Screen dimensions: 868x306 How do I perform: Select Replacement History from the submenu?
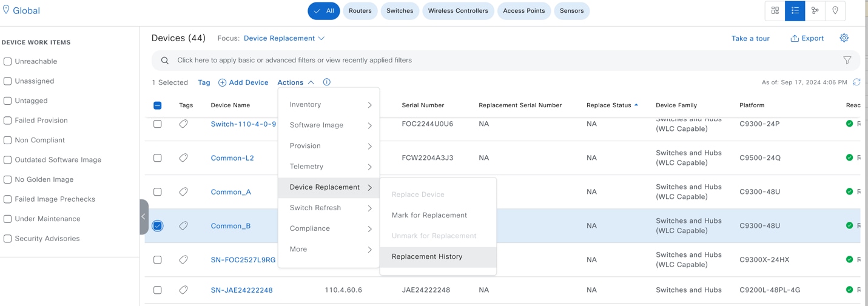[426, 257]
